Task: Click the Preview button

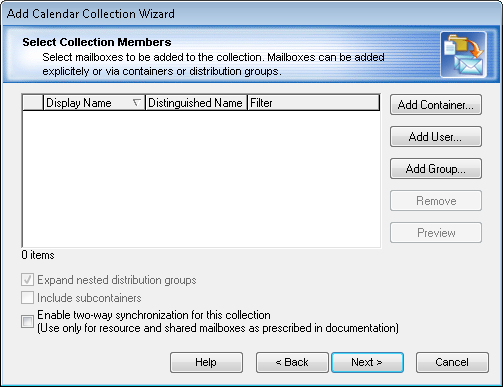Action: point(436,233)
